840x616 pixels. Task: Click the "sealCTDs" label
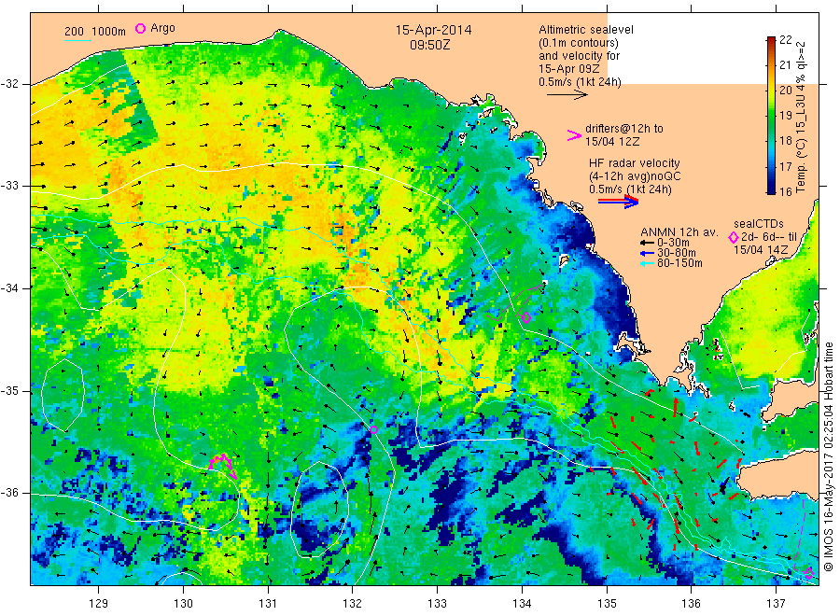pyautogui.click(x=759, y=224)
